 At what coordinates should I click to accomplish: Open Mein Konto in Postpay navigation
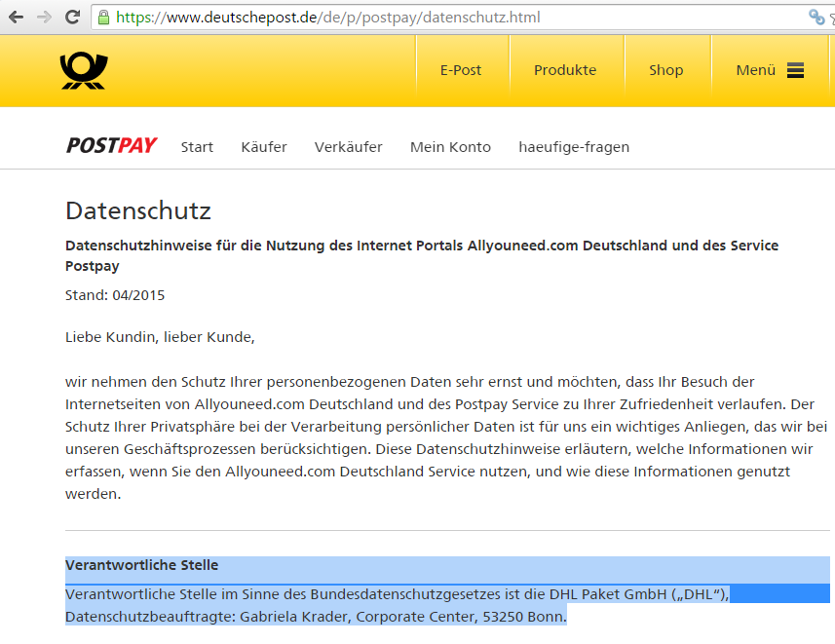(x=450, y=147)
